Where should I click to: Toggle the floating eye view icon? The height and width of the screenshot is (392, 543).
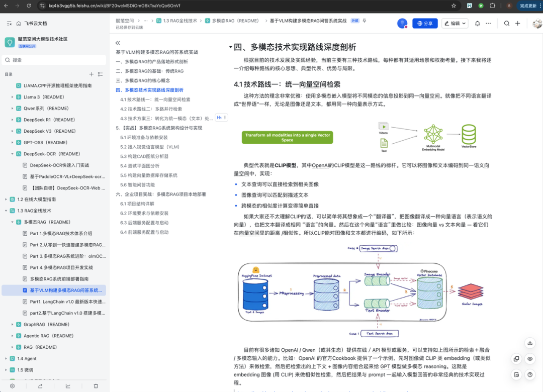530,359
